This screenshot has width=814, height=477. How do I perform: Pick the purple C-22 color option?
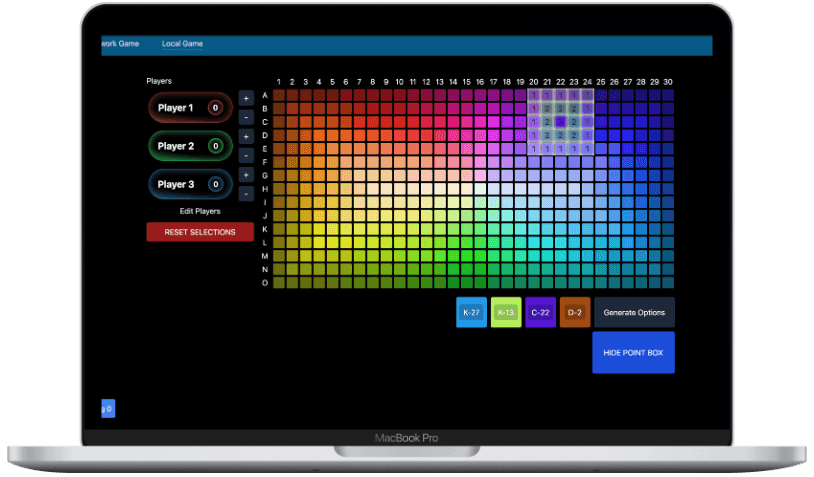(x=540, y=312)
